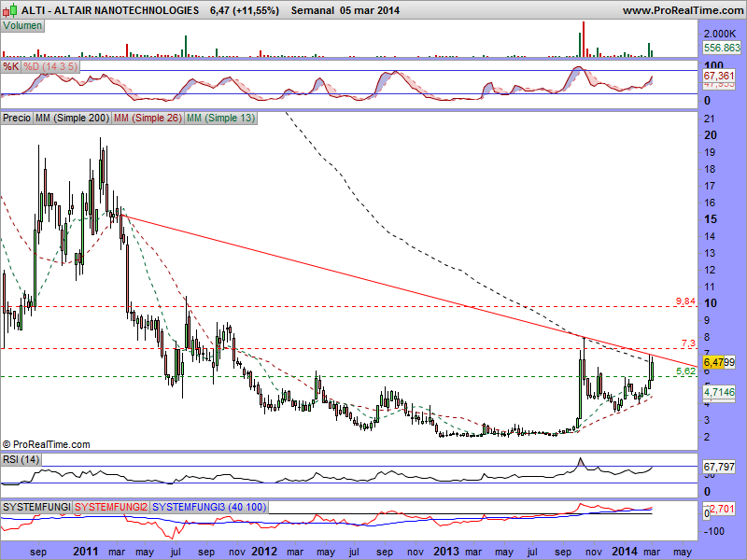Click the 2.000K volume axis label

tap(720, 34)
